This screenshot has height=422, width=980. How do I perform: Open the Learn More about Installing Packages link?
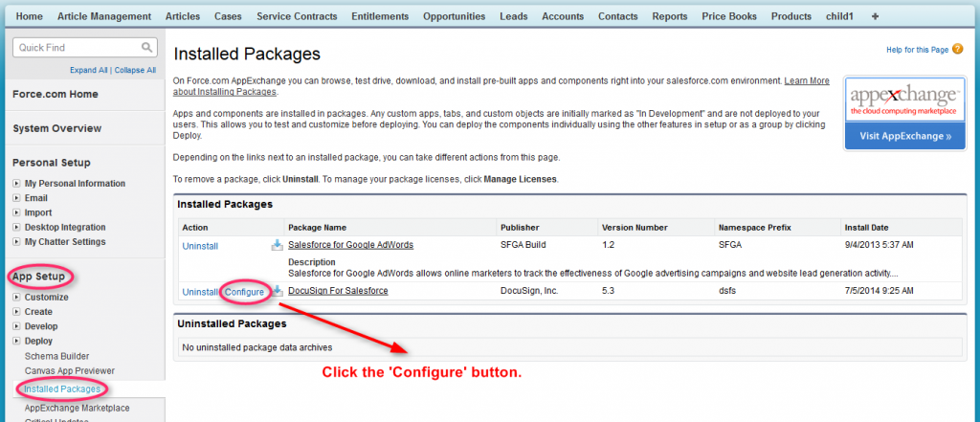click(x=806, y=81)
